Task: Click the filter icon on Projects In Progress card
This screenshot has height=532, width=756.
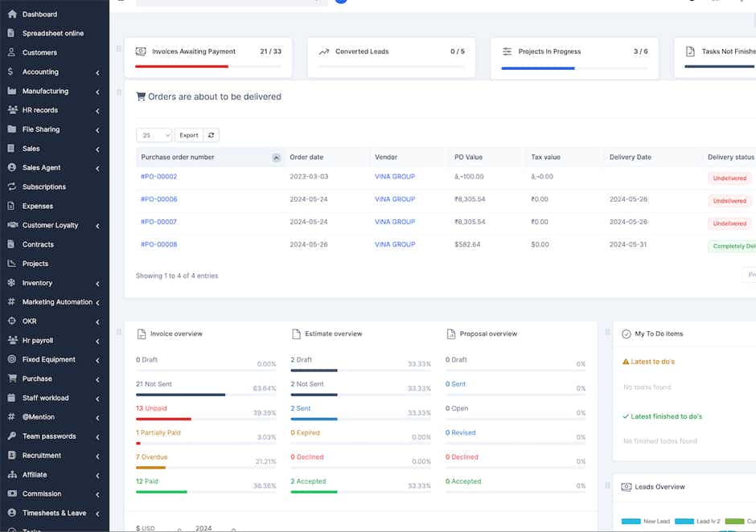Action: tap(507, 51)
